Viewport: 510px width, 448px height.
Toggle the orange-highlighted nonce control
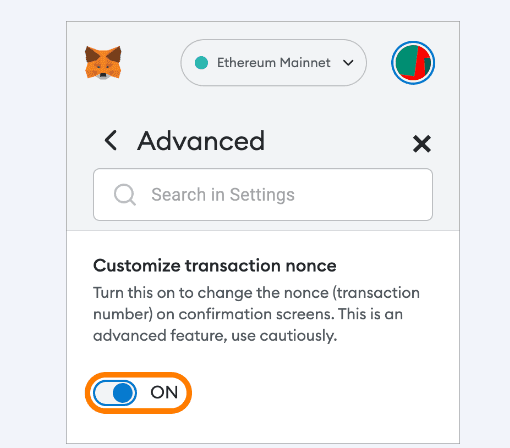coord(138,393)
